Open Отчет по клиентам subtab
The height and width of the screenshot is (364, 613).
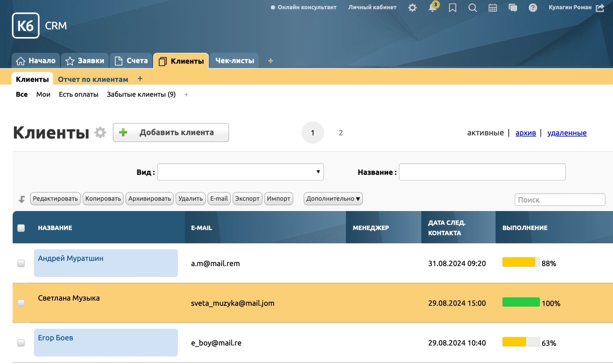93,79
